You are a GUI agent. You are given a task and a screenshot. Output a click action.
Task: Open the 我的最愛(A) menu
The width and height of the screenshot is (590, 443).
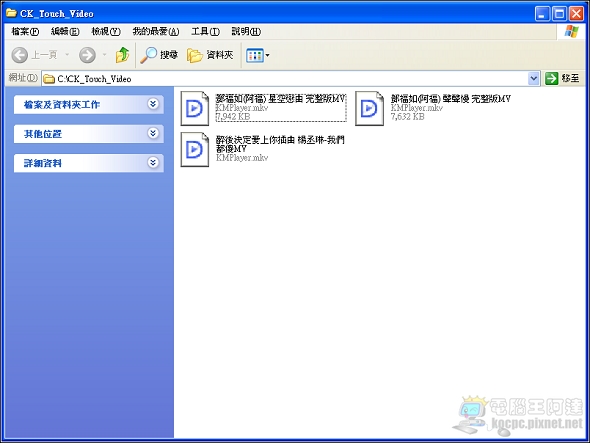coord(156,32)
